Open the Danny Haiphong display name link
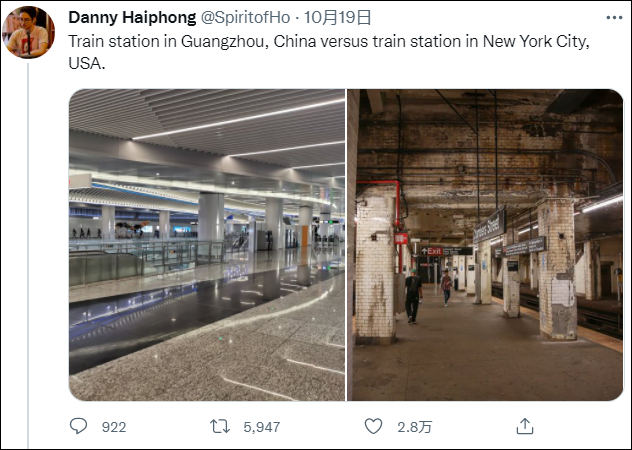Viewport: 632px width, 450px height. click(124, 18)
